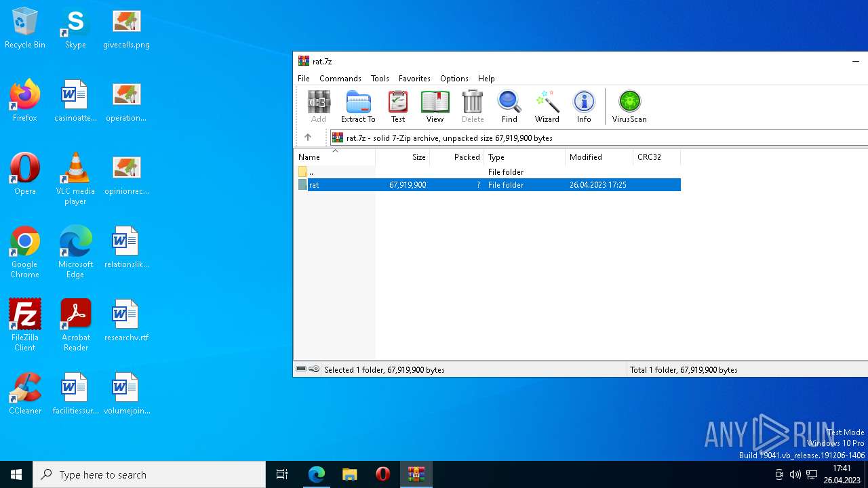The width and height of the screenshot is (868, 488).
Task: Open the File menu
Action: [304, 79]
